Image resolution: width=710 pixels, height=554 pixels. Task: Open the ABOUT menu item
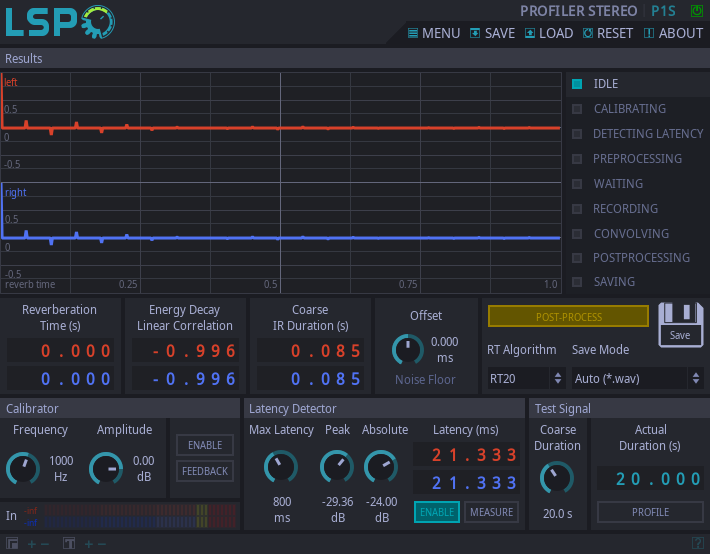pos(673,33)
